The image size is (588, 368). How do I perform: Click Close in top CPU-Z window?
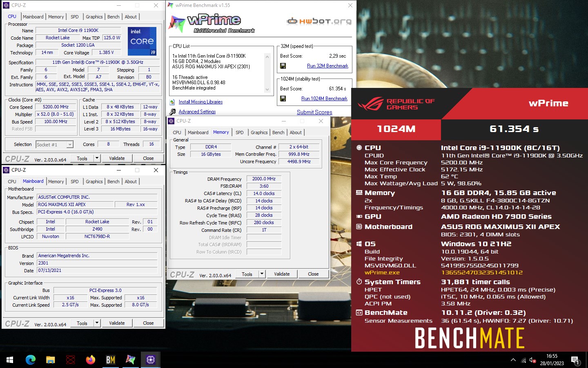click(148, 158)
